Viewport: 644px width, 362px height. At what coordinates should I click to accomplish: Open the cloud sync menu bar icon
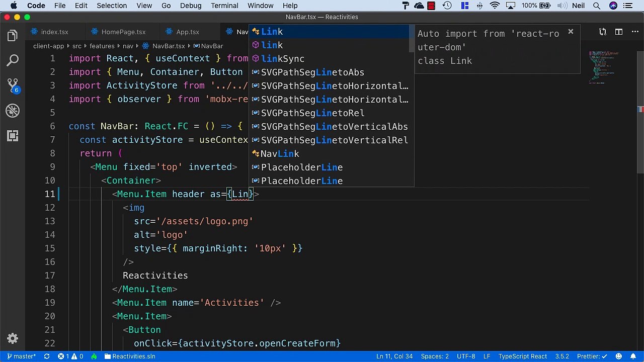point(419,6)
